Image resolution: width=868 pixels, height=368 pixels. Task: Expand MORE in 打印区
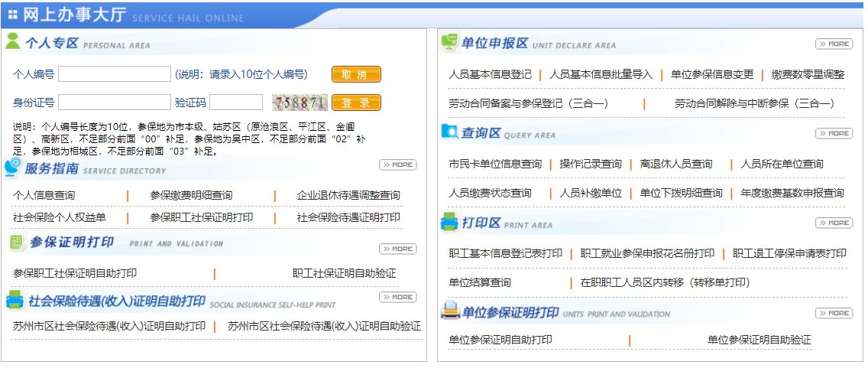coord(834,223)
